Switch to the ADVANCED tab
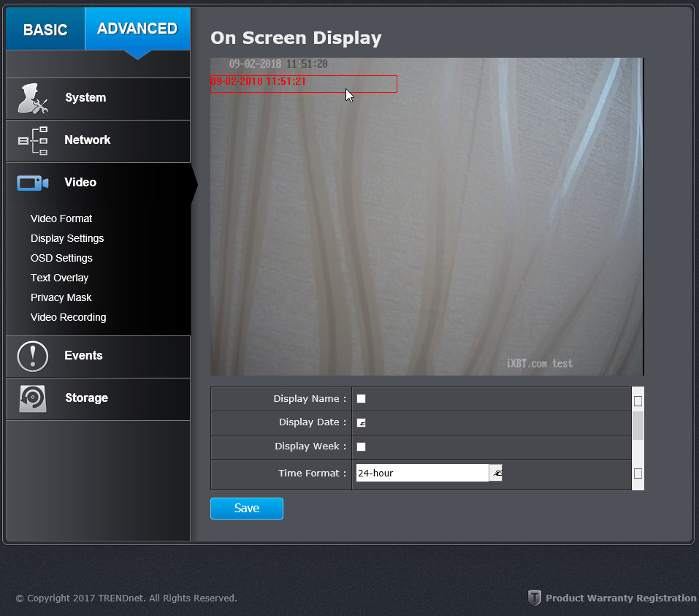The width and height of the screenshot is (699, 616). (137, 29)
